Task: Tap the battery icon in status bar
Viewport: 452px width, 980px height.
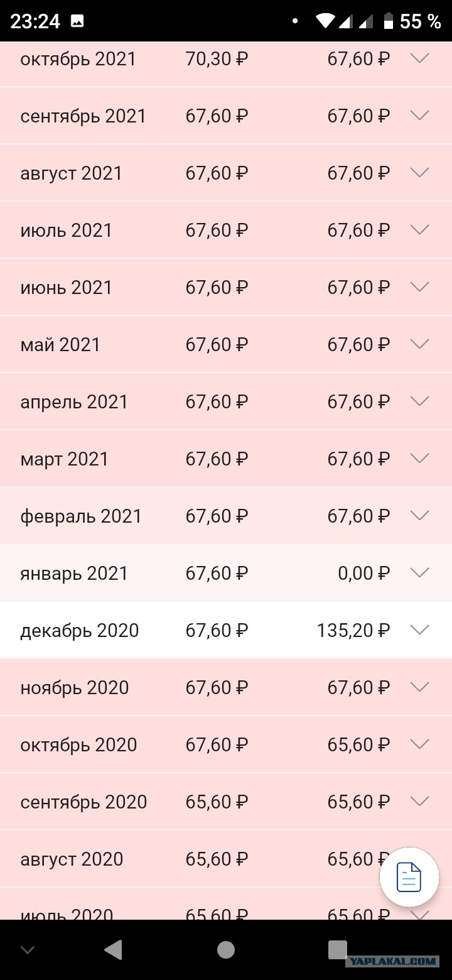Action: click(389, 21)
